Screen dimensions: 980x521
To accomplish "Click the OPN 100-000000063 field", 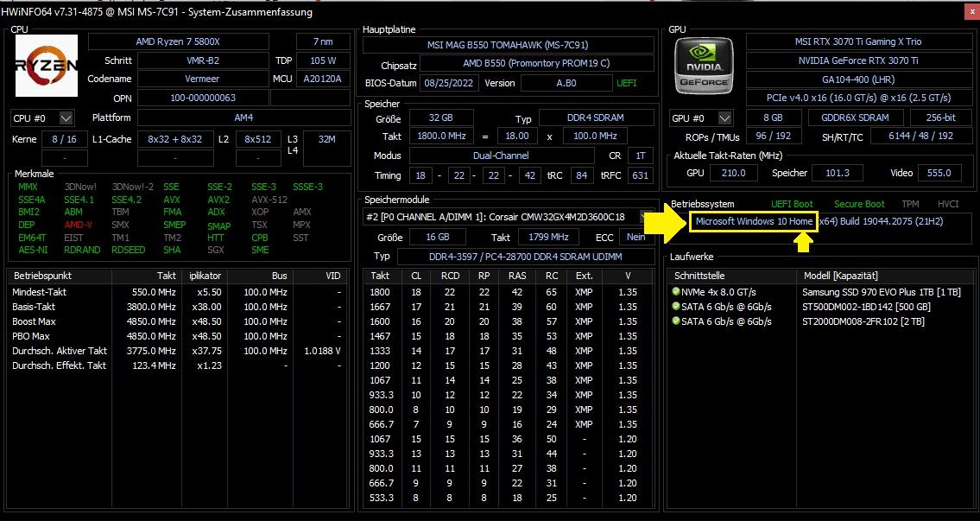I will coord(203,98).
